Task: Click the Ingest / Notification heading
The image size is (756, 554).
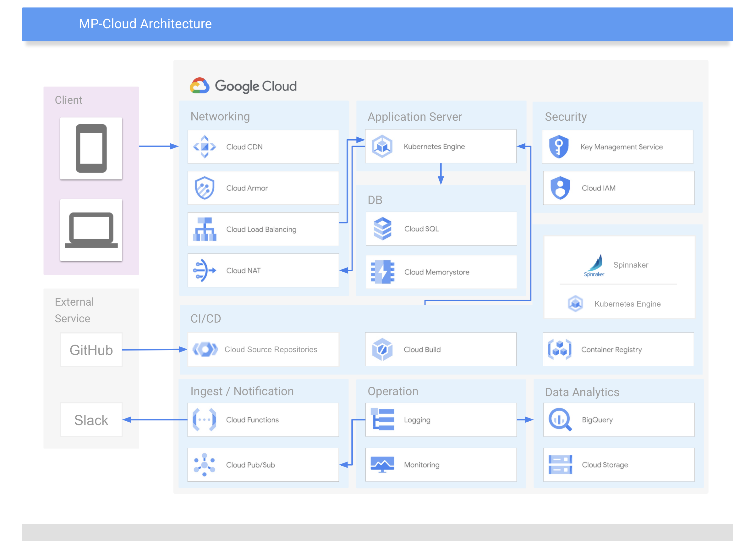Action: click(242, 391)
